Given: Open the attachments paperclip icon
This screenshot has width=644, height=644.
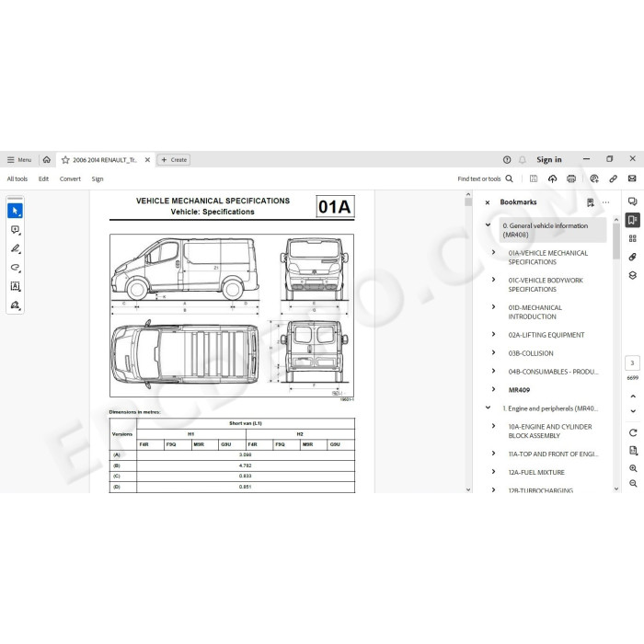Looking at the screenshot, I should pos(633,257).
